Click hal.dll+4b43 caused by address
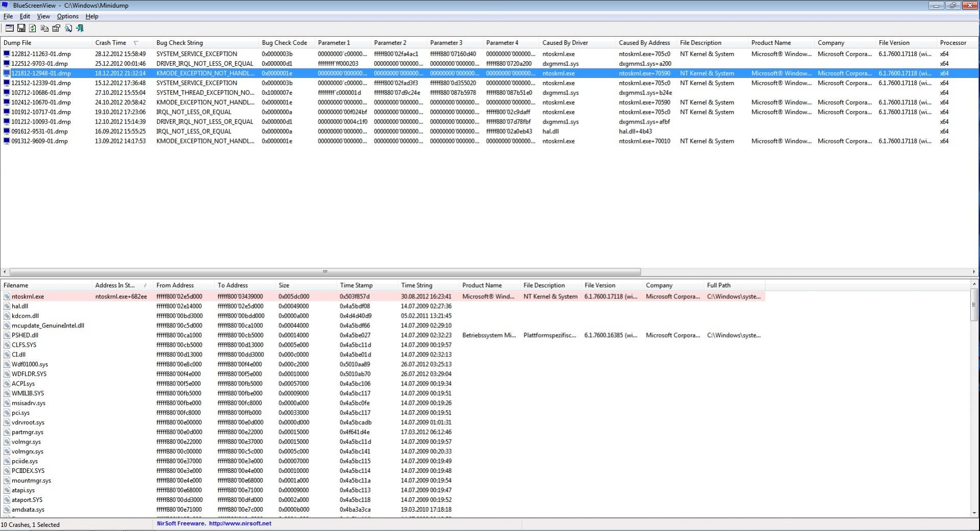 click(x=635, y=131)
